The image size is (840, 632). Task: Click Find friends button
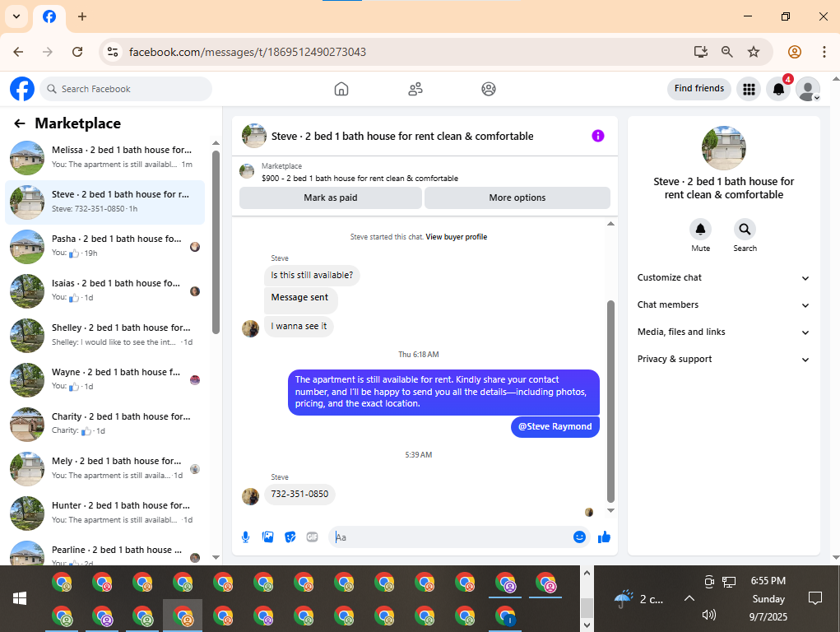[699, 89]
